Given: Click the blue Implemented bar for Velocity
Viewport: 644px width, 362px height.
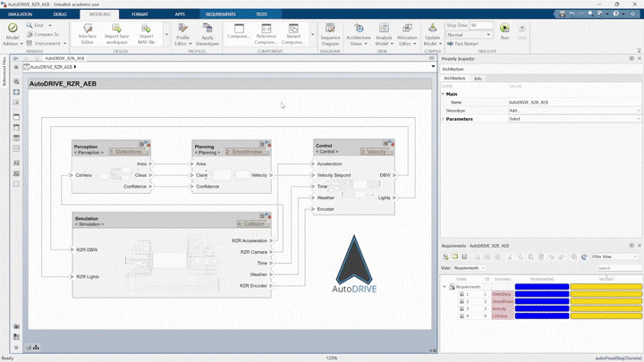Looking at the screenshot, I should coord(542,309).
